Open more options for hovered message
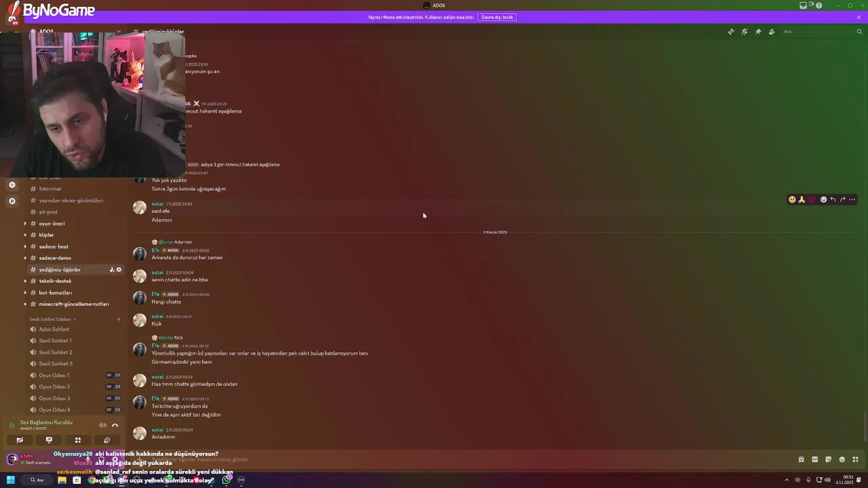 (852, 199)
